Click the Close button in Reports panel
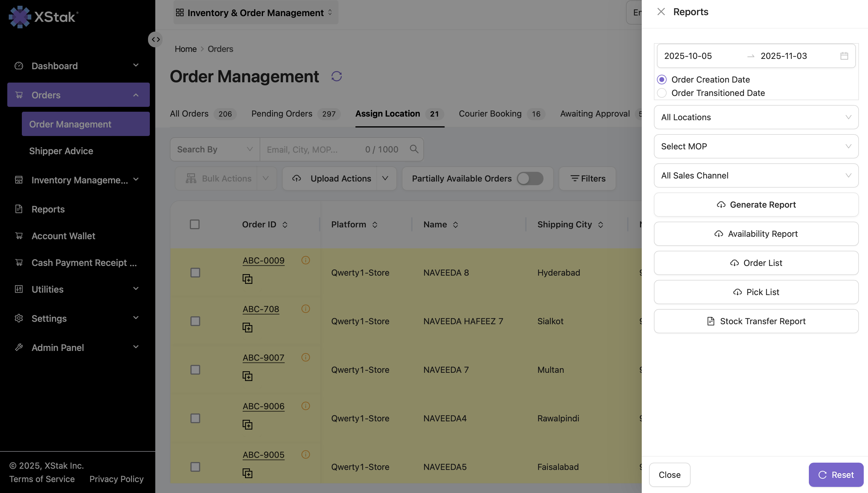 point(669,475)
